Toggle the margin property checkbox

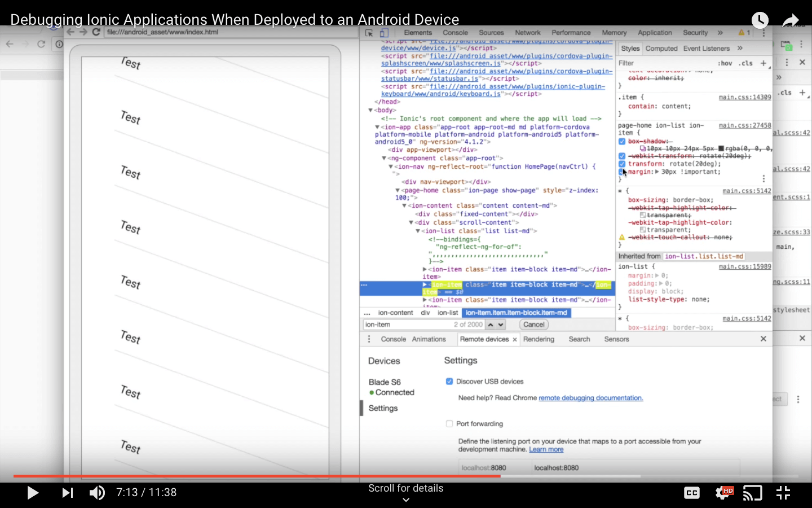[622, 172]
